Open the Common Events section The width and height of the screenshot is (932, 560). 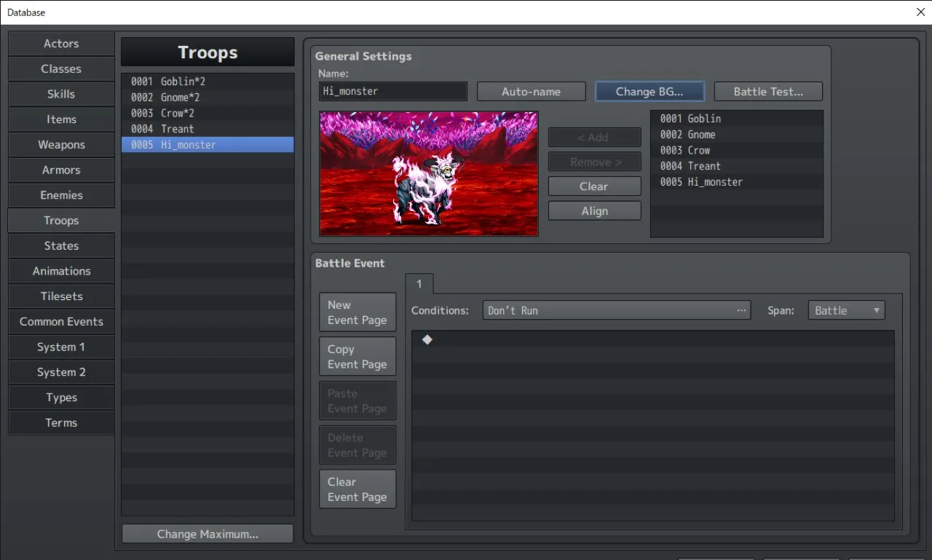point(61,321)
